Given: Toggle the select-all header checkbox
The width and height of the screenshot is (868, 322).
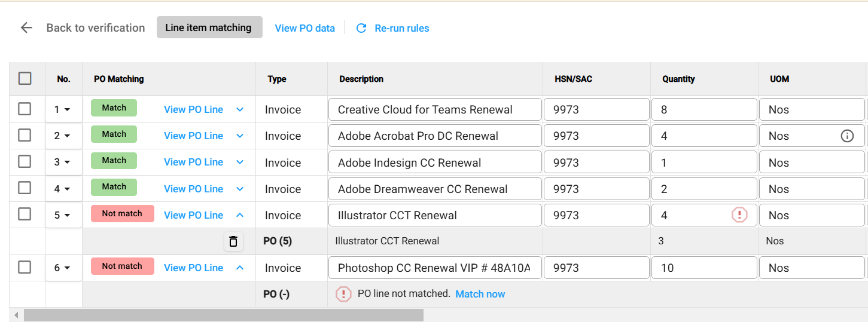Looking at the screenshot, I should point(25,78).
